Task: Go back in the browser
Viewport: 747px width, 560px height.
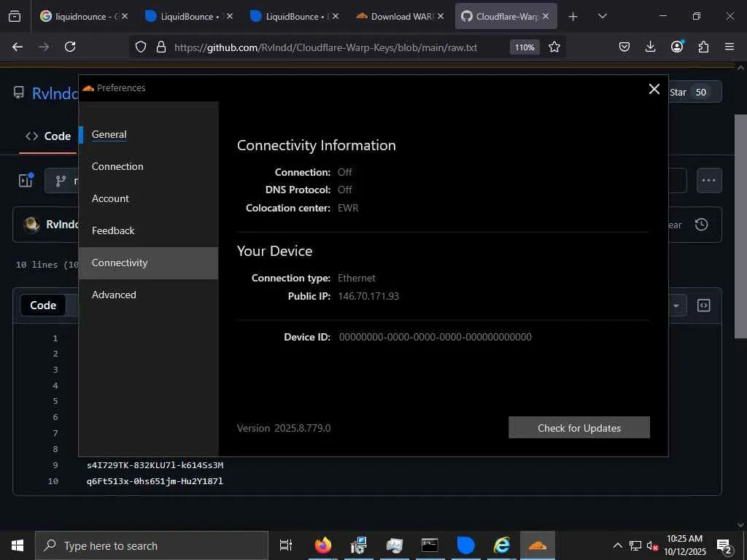Action: pos(18,47)
